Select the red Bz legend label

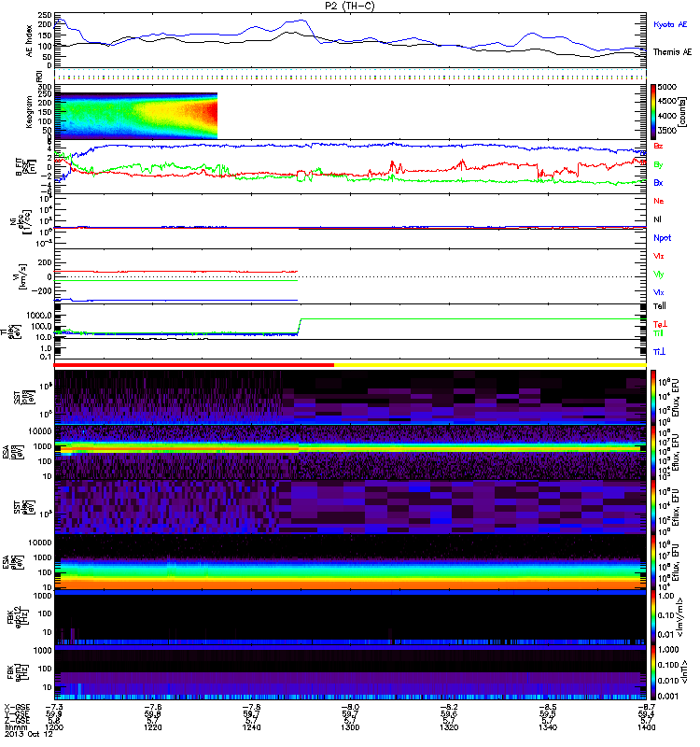click(x=658, y=146)
